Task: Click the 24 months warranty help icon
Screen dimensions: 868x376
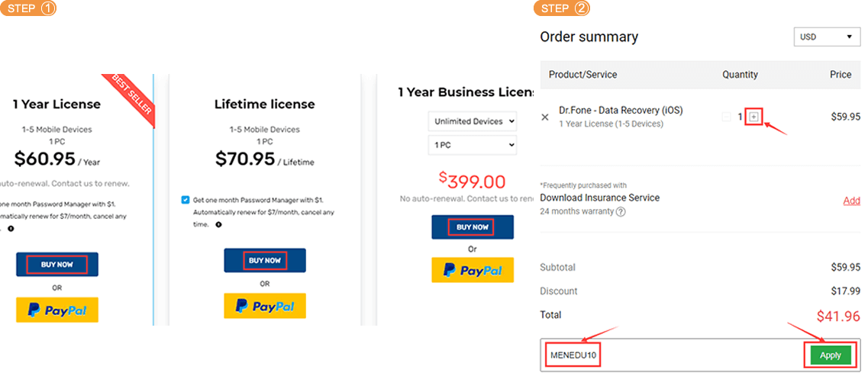Action: [621, 212]
